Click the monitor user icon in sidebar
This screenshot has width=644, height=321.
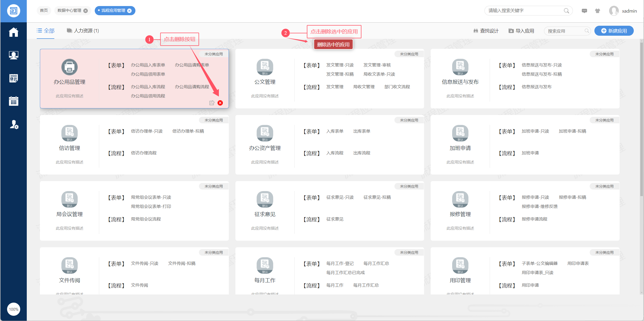(x=13, y=55)
